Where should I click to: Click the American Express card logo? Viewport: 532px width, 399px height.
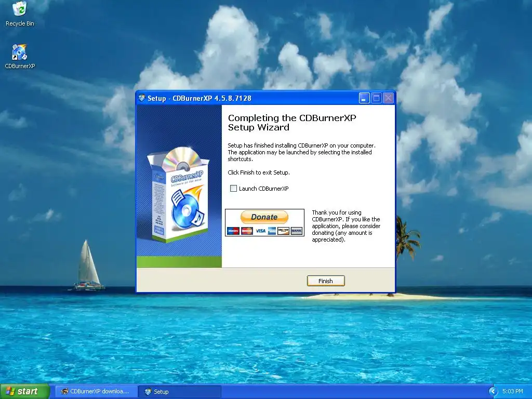(272, 231)
